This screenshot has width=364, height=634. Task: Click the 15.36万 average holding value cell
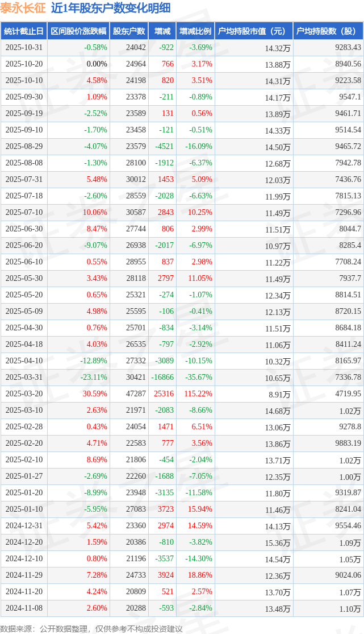(x=278, y=543)
